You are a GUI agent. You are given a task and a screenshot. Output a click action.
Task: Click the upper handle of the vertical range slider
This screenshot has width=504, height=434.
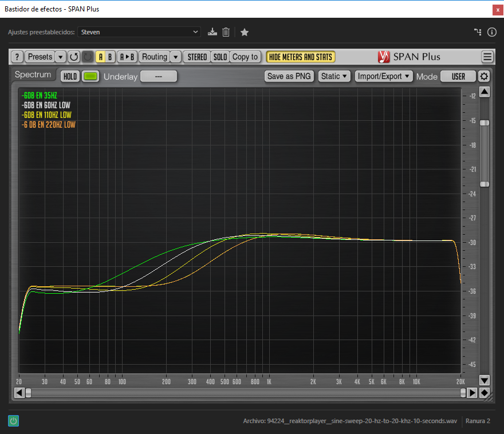[485, 123]
